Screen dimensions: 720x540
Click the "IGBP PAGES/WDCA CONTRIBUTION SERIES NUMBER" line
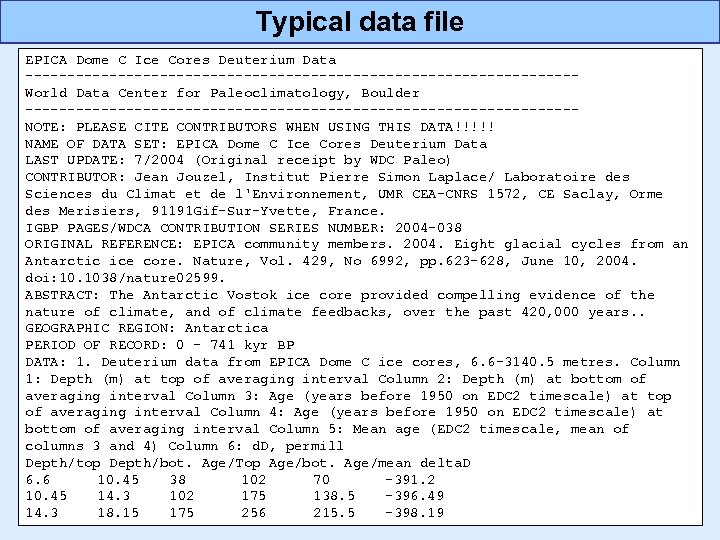click(243, 228)
